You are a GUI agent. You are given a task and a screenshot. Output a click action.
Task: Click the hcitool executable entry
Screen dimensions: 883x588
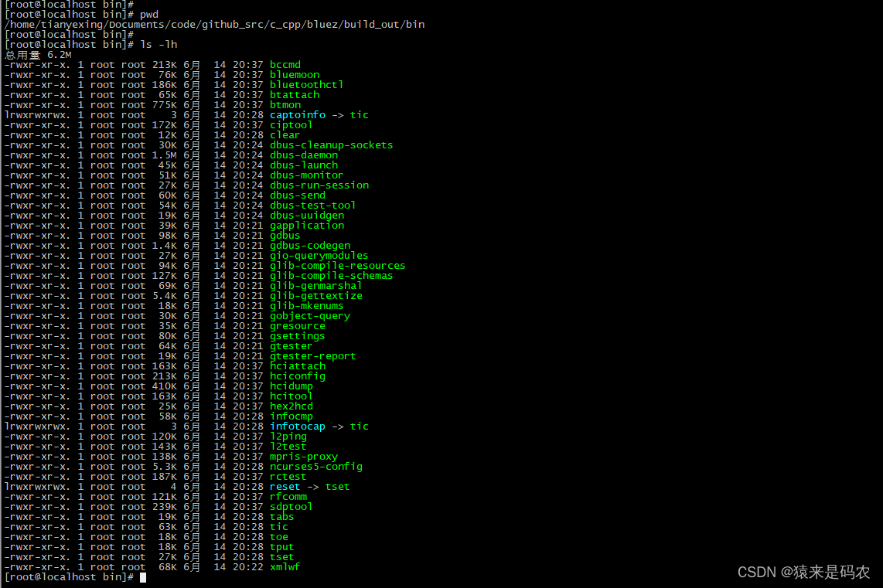[x=291, y=396]
